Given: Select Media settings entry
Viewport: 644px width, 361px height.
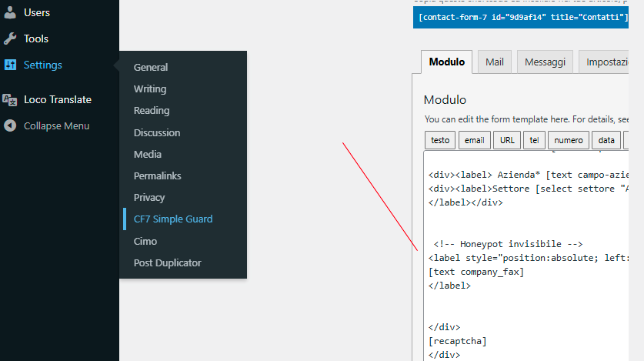Looking at the screenshot, I should [x=148, y=154].
